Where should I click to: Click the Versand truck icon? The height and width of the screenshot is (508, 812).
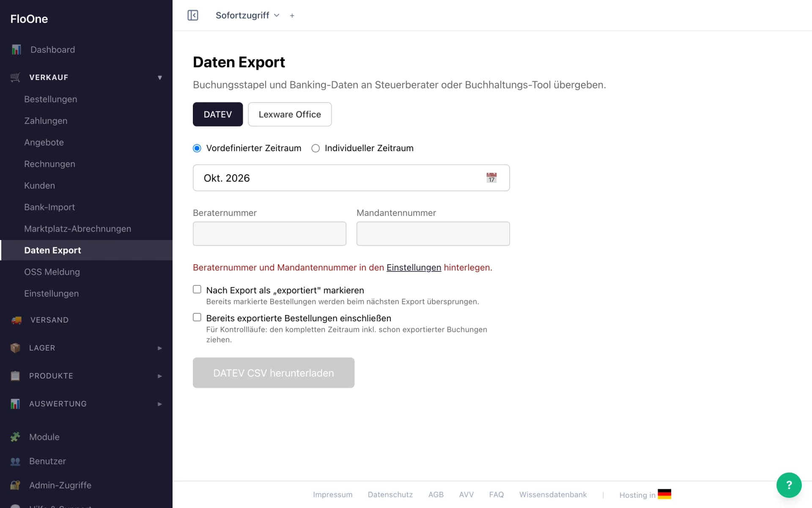pyautogui.click(x=16, y=320)
